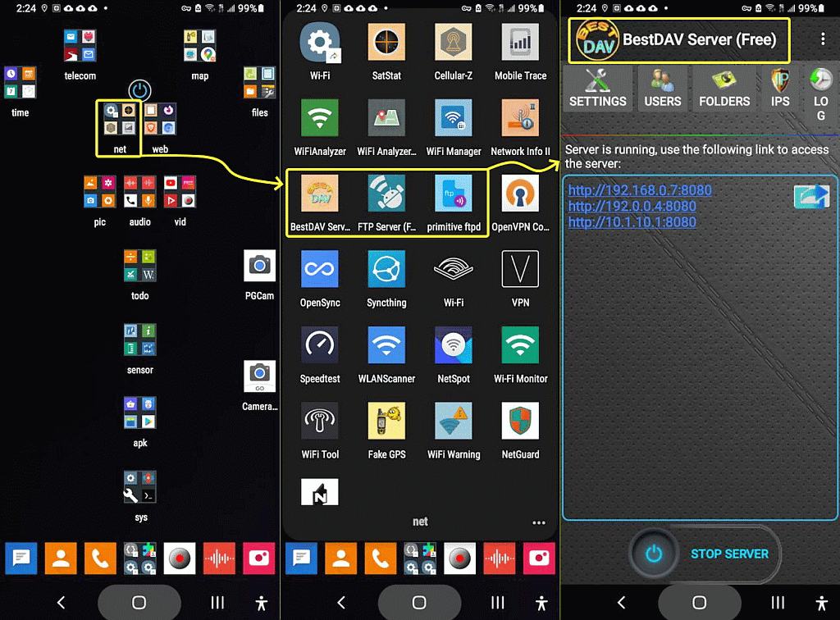Open BestDAV overflow menu
Viewport: 840px width, 620px height.
[x=823, y=39]
